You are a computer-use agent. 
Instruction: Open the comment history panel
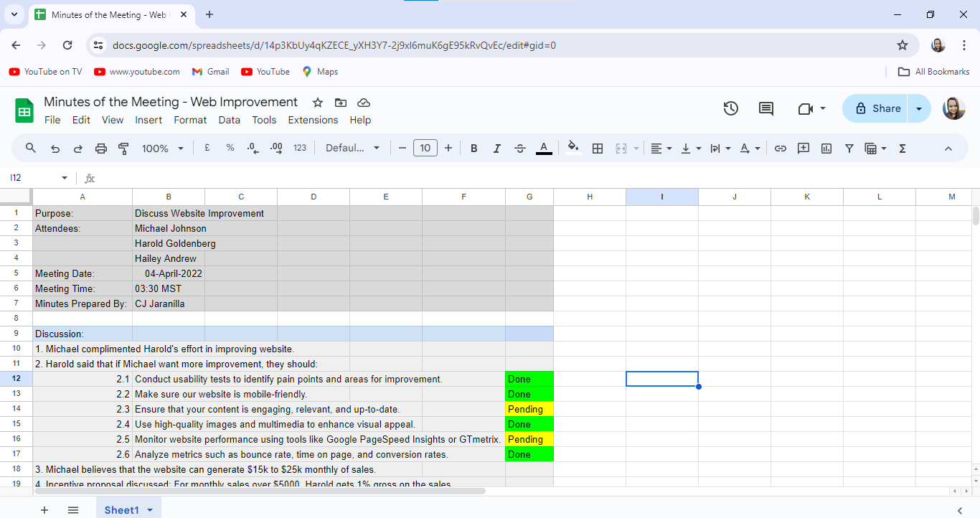click(x=766, y=108)
